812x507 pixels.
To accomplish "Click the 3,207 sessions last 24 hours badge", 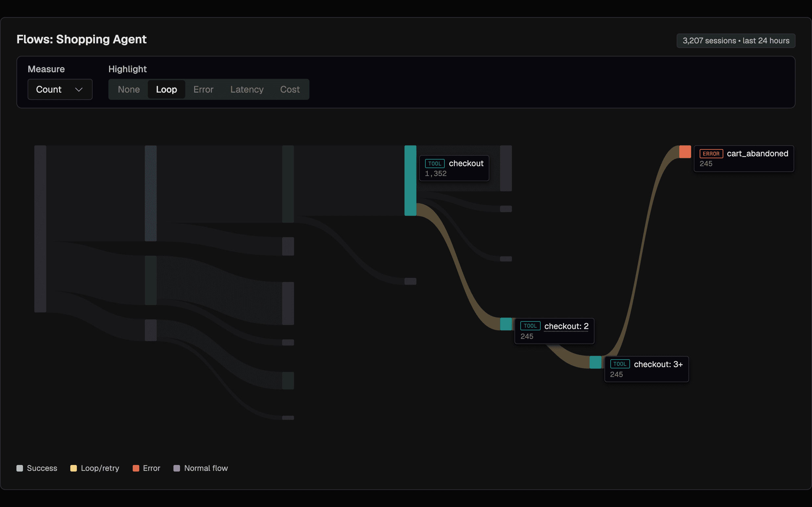I will 736,41.
